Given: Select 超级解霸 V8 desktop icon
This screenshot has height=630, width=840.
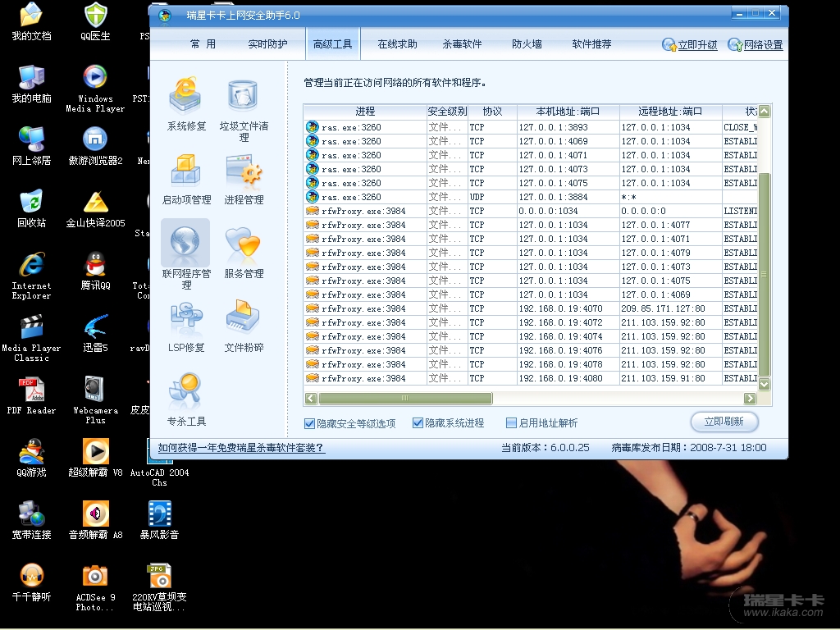Looking at the screenshot, I should pos(95,458).
